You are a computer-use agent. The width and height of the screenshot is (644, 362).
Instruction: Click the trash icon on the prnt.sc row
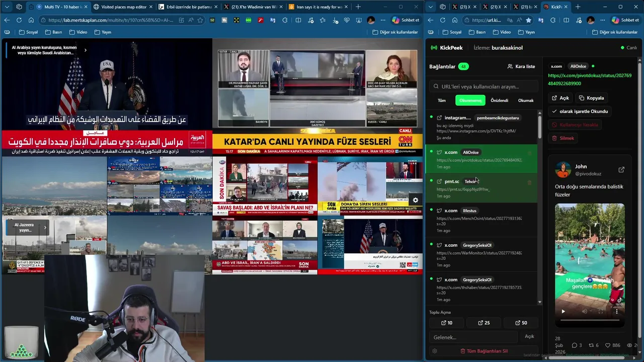click(529, 182)
